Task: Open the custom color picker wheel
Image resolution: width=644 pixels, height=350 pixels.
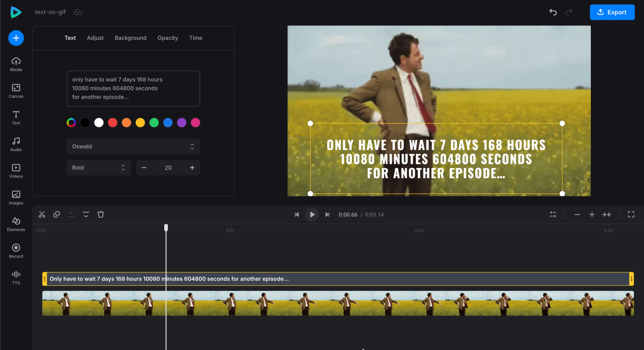Action: pyautogui.click(x=71, y=123)
